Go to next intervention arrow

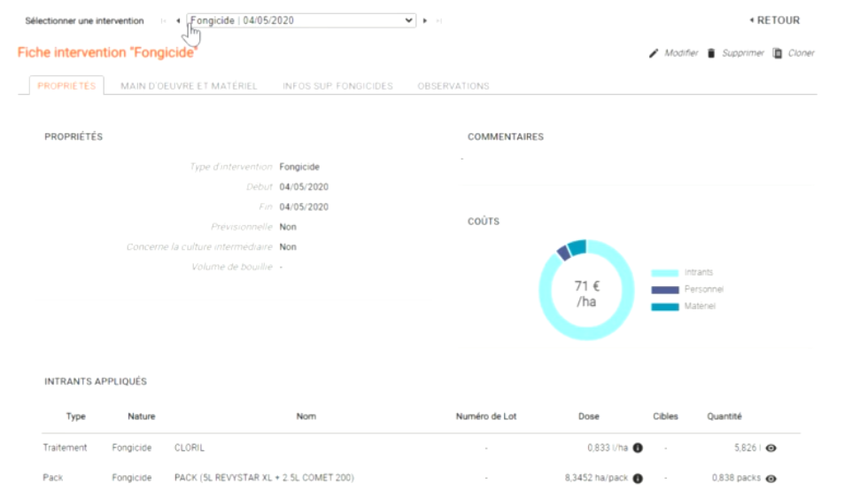(425, 21)
